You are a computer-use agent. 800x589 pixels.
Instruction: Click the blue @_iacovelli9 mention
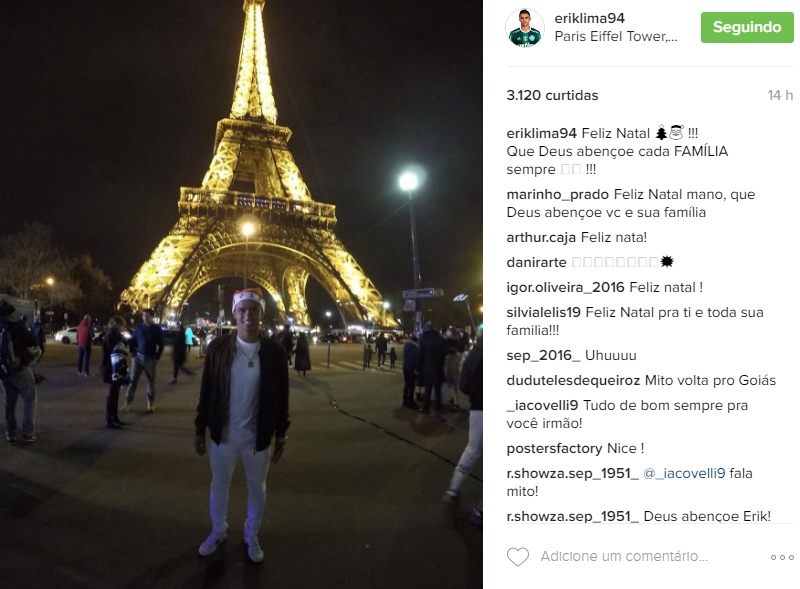click(684, 474)
